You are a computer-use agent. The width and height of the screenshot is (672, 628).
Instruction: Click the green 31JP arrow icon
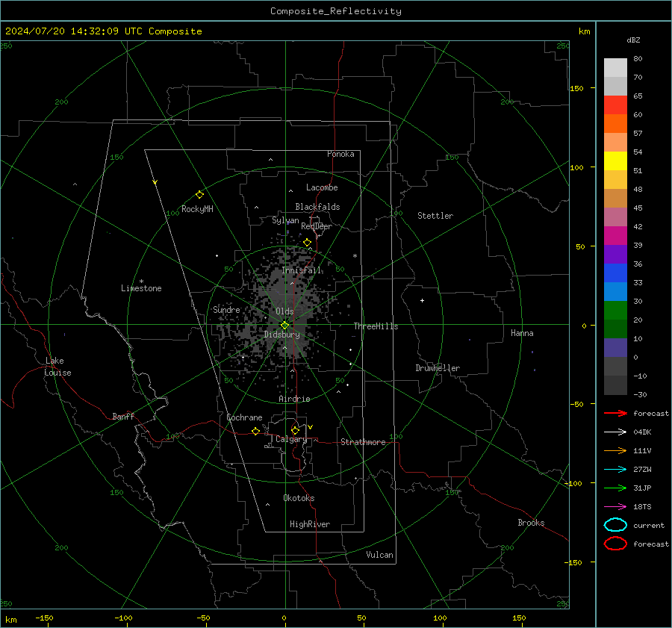615,488
